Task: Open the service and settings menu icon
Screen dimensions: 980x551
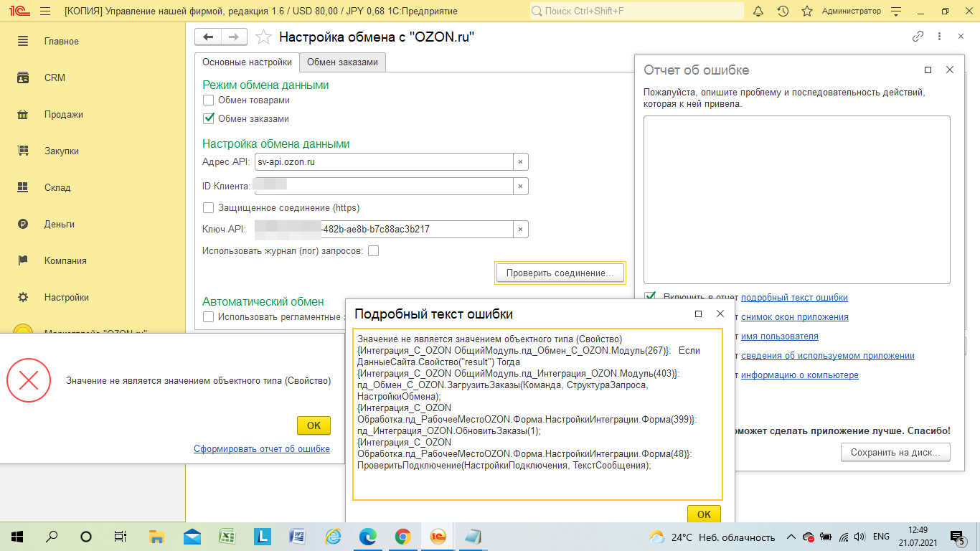Action: pyautogui.click(x=895, y=11)
